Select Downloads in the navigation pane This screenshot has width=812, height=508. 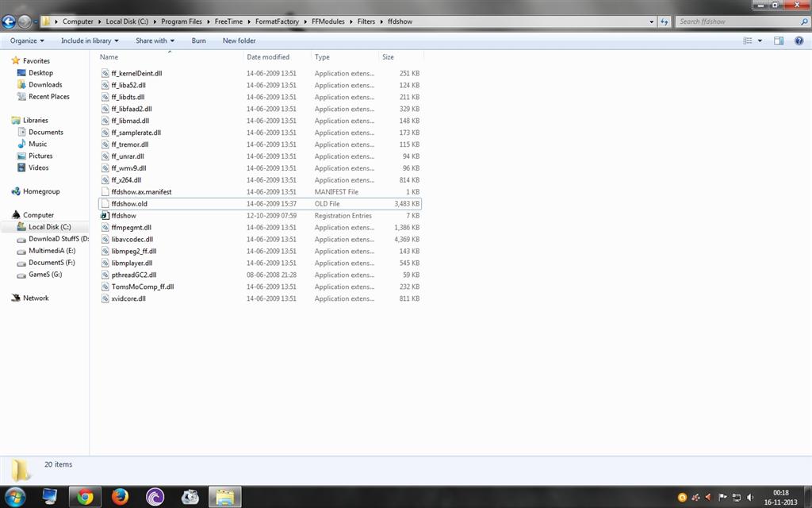tap(45, 85)
